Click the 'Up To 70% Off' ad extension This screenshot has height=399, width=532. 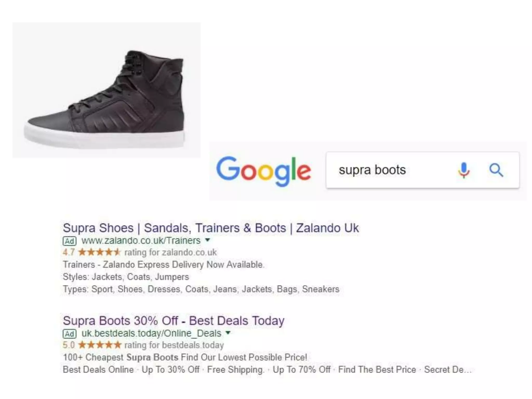point(302,370)
